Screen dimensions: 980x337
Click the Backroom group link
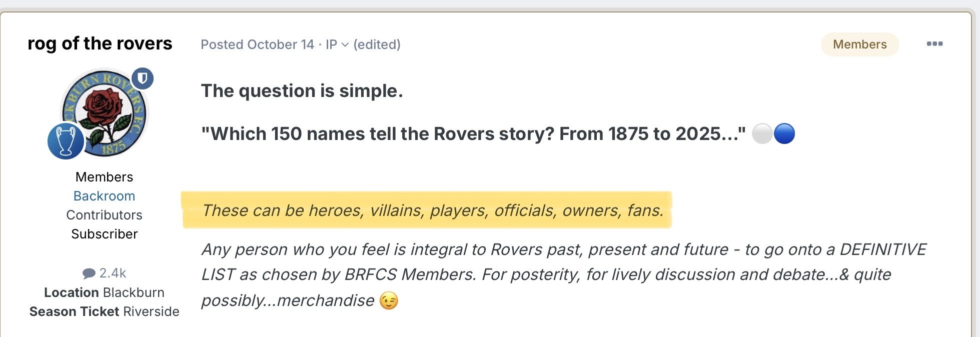coord(104,196)
